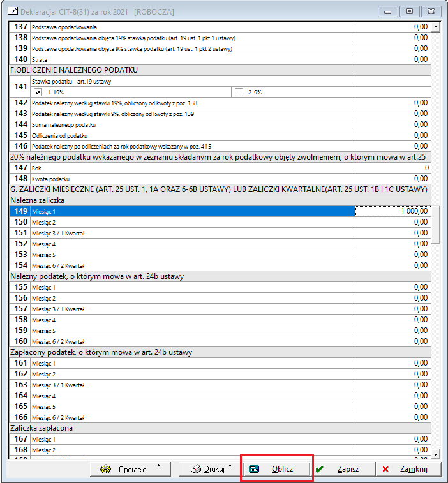Click the value for 144 Suma należnego podatku
The height and width of the screenshot is (483, 448).
tap(393, 124)
